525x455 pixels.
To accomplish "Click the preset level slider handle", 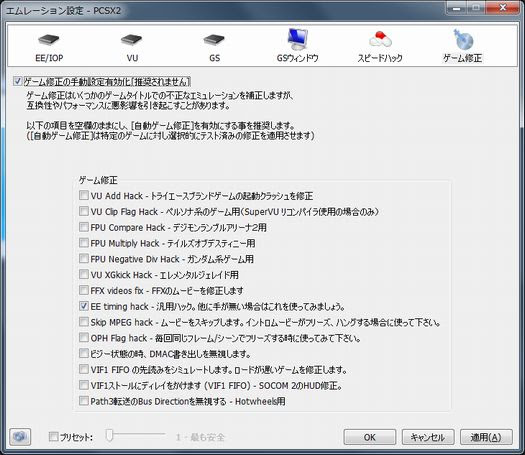I will click(109, 435).
